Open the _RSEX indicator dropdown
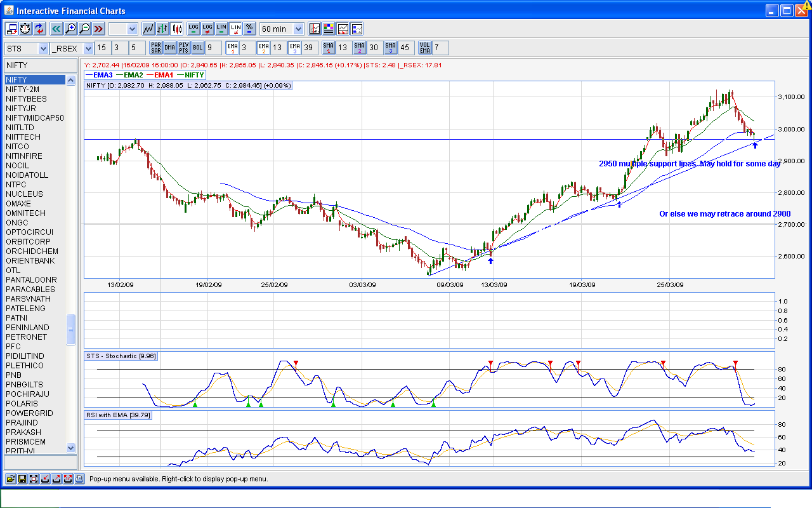The height and width of the screenshot is (508, 812). 72,48
